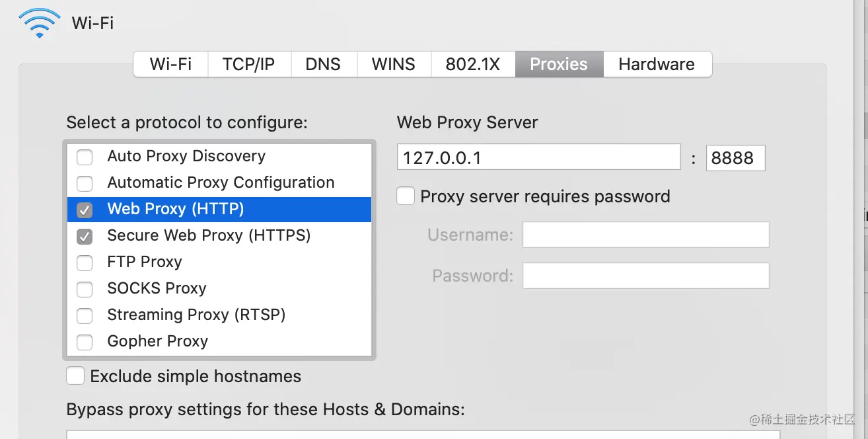Enable Streaming Proxy (RTSP)
This screenshot has width=868, height=439.
click(85, 315)
